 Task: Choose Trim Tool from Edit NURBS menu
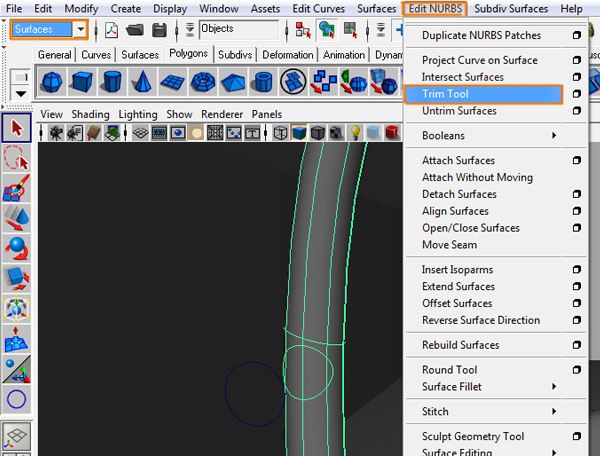483,94
